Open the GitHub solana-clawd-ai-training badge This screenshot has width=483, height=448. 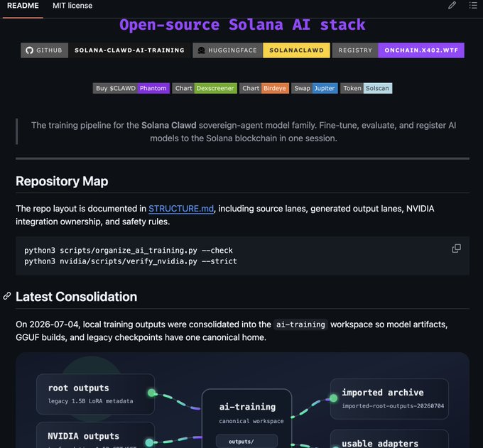pyautogui.click(x=106, y=50)
